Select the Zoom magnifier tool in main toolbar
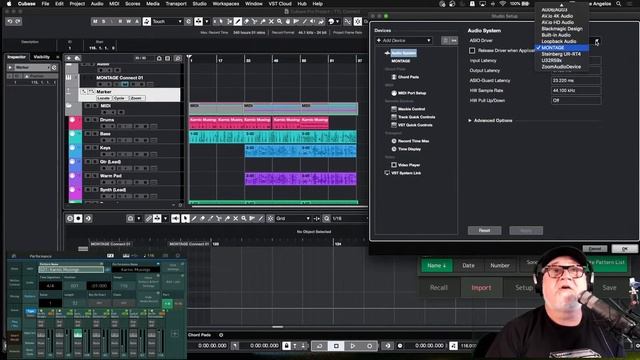This screenshot has height=360, width=640. pos(280,21)
